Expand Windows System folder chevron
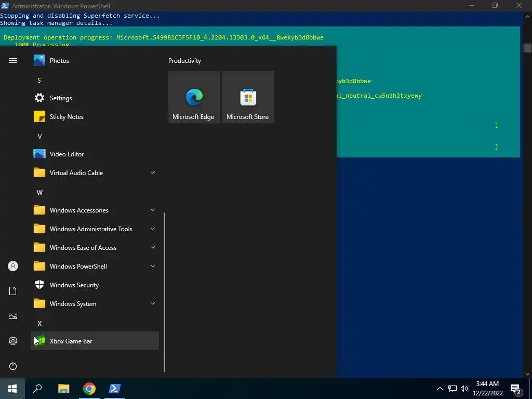The width and height of the screenshot is (532, 399). pos(153,303)
